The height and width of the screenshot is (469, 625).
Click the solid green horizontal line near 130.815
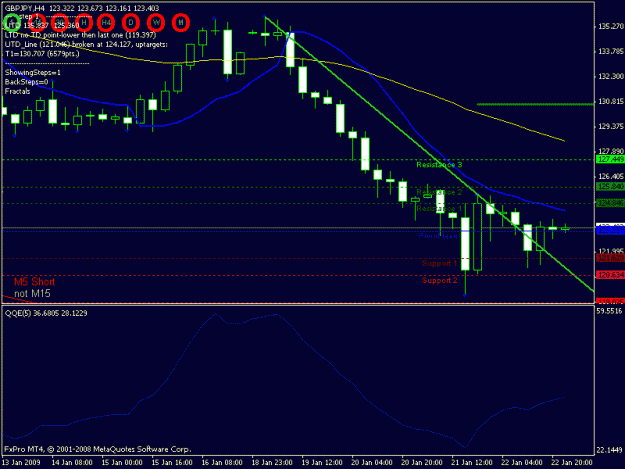[535, 104]
